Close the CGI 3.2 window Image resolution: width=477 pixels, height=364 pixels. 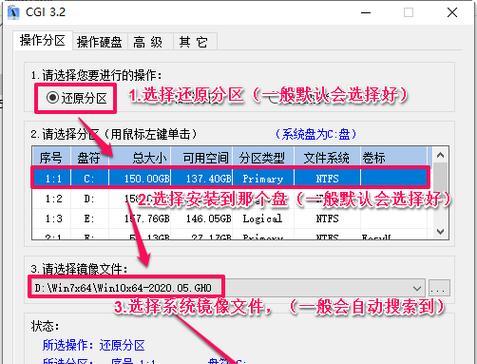(x=452, y=13)
